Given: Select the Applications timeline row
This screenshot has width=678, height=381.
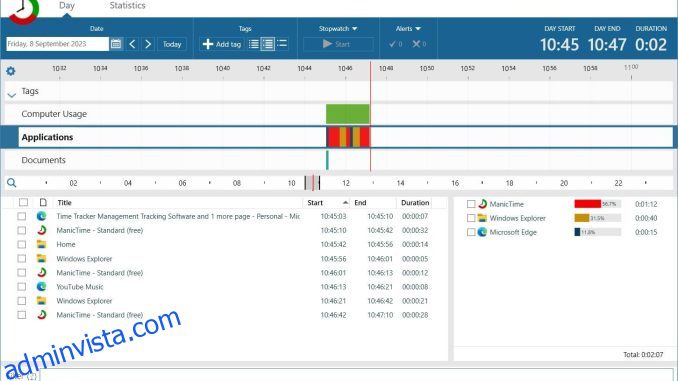Looking at the screenshot, I should (339, 137).
